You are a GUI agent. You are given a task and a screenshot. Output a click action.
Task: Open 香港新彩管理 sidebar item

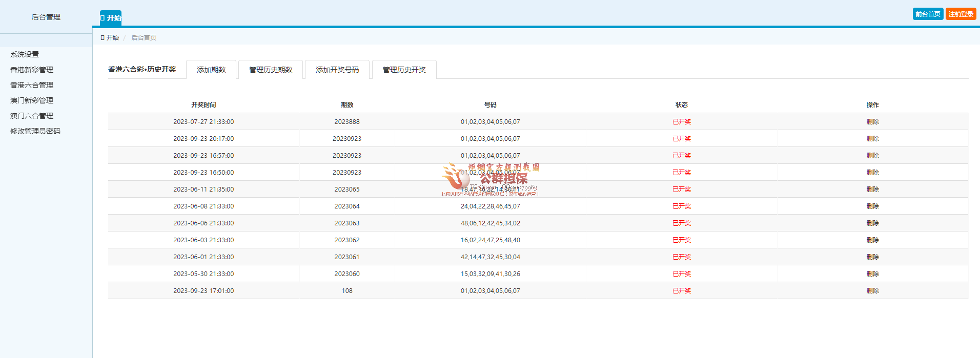point(32,70)
